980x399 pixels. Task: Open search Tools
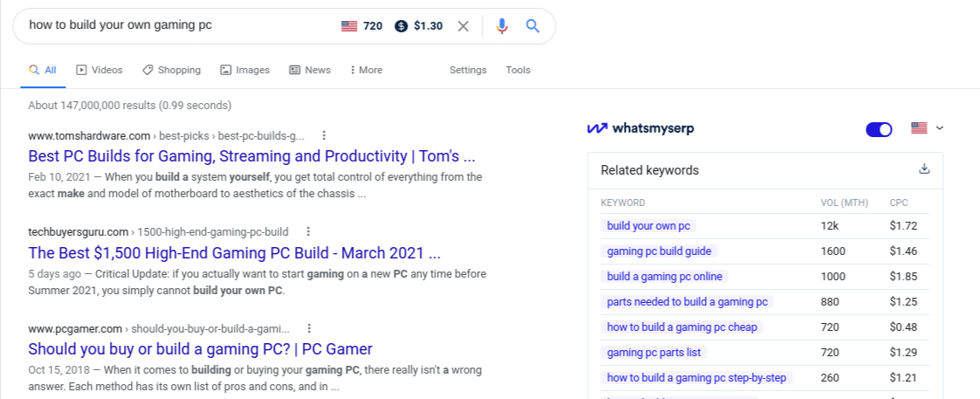click(x=518, y=70)
